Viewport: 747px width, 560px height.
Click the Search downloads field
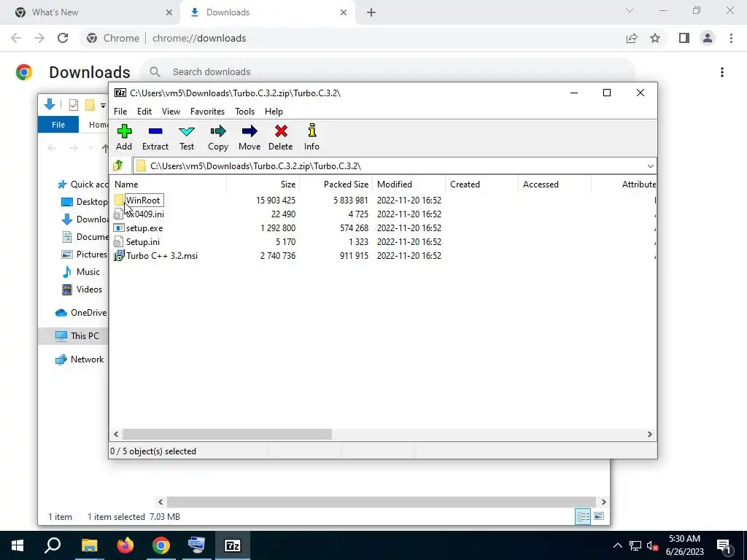(x=386, y=72)
